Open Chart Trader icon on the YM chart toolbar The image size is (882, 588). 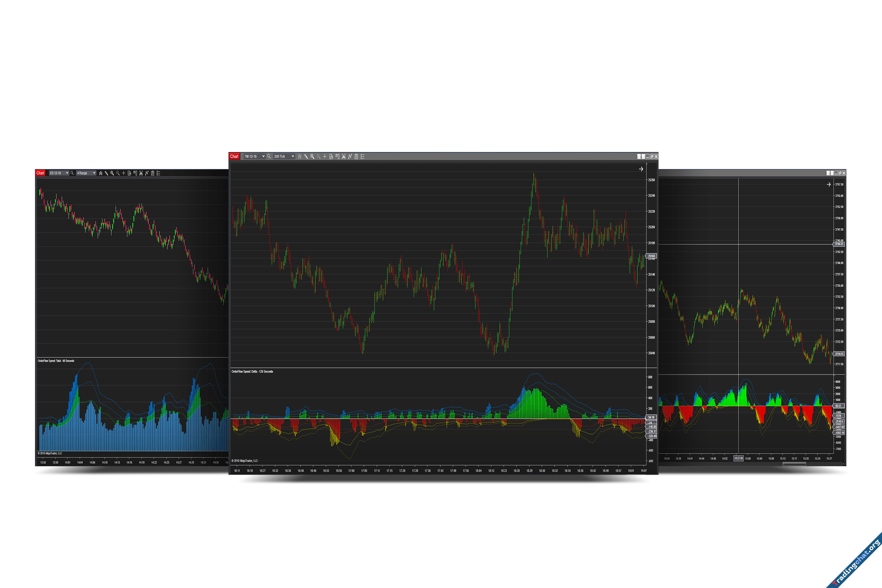[338, 156]
